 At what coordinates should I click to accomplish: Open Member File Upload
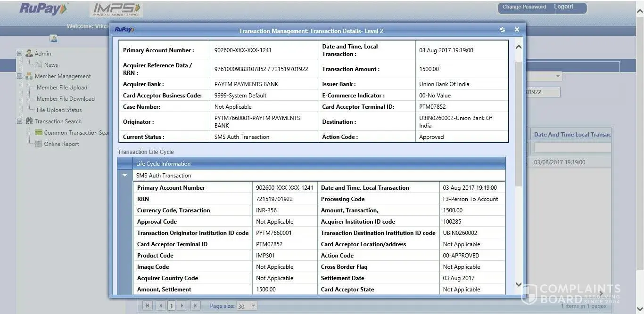coord(62,88)
